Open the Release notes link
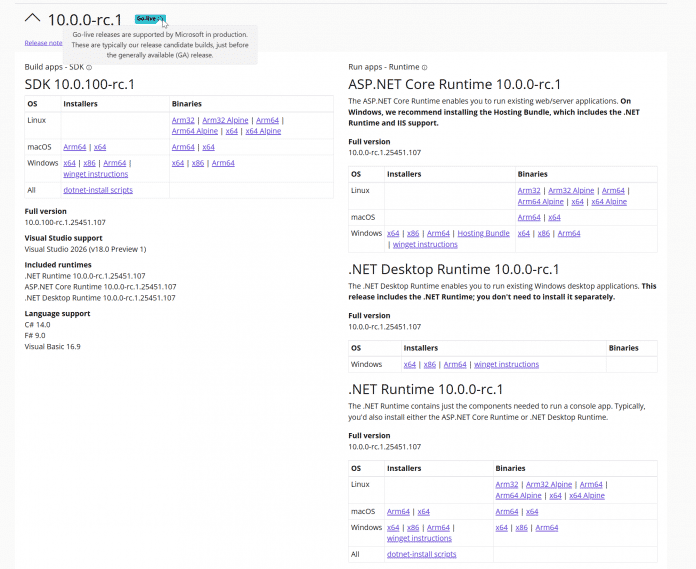Screen dimensions: 696x569 point(43,43)
